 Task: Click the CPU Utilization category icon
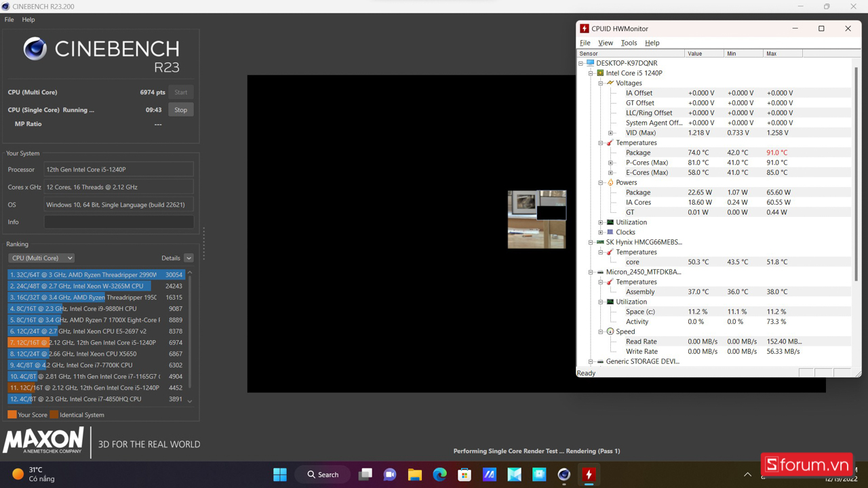click(x=610, y=222)
